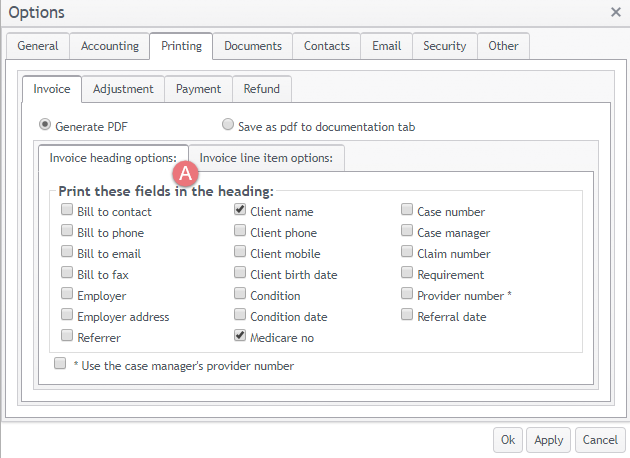Check the Provider number option

point(407,295)
